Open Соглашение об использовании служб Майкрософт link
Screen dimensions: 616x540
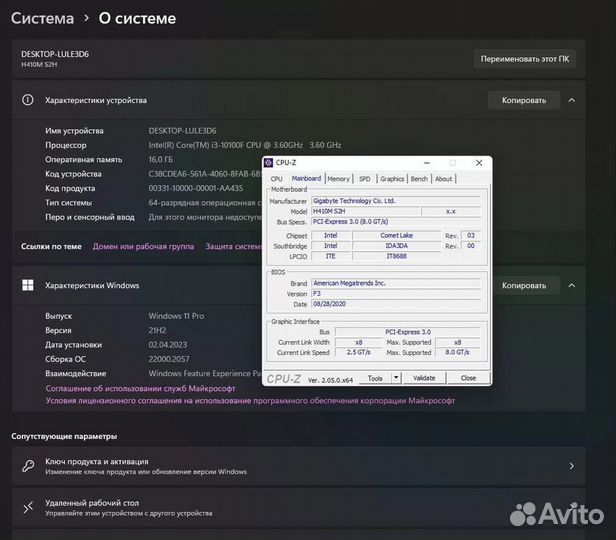point(140,388)
